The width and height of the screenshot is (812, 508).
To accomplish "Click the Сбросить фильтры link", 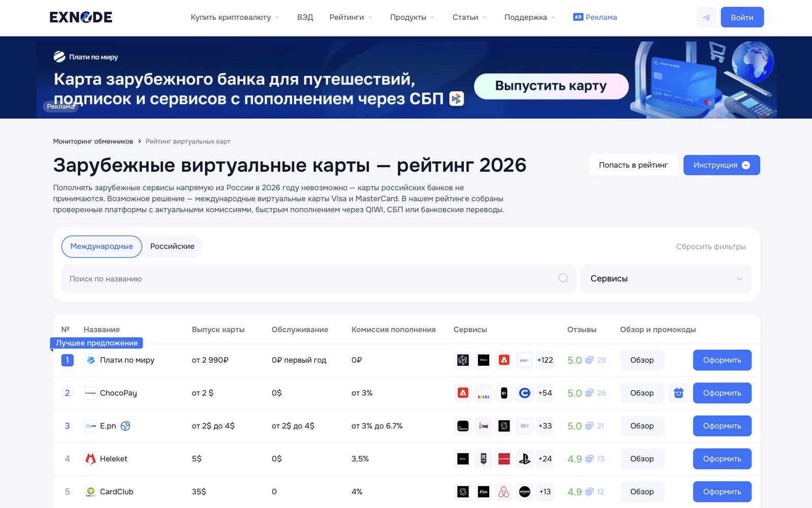I will (x=710, y=247).
